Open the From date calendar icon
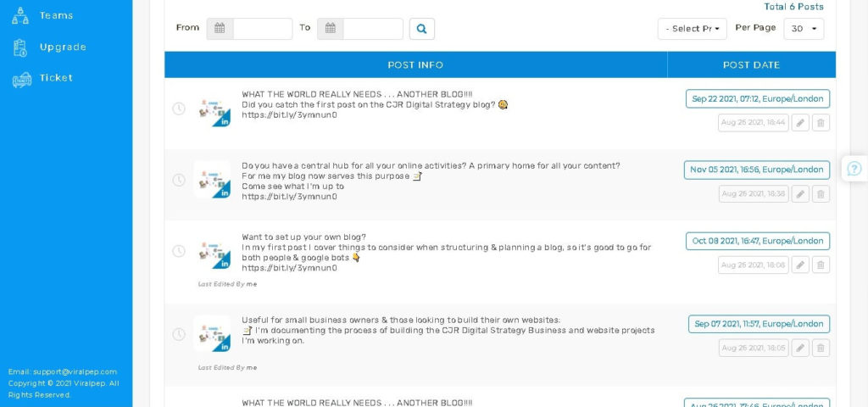 point(220,29)
